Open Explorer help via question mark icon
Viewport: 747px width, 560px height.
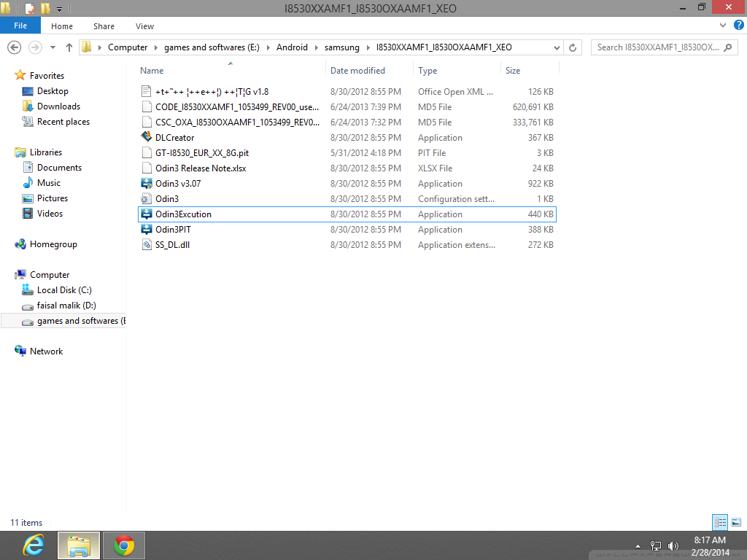739,25
